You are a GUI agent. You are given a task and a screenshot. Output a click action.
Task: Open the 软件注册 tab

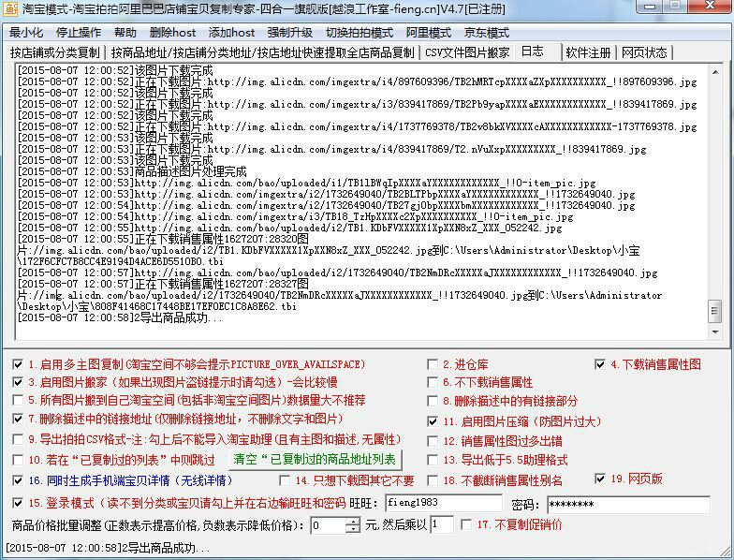coord(588,52)
